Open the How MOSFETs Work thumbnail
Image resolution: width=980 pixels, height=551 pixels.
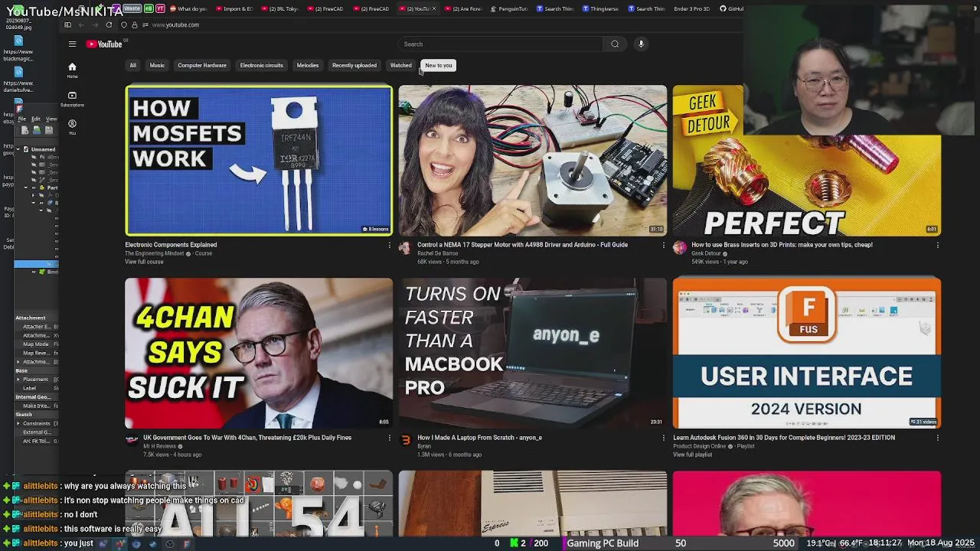(x=259, y=160)
